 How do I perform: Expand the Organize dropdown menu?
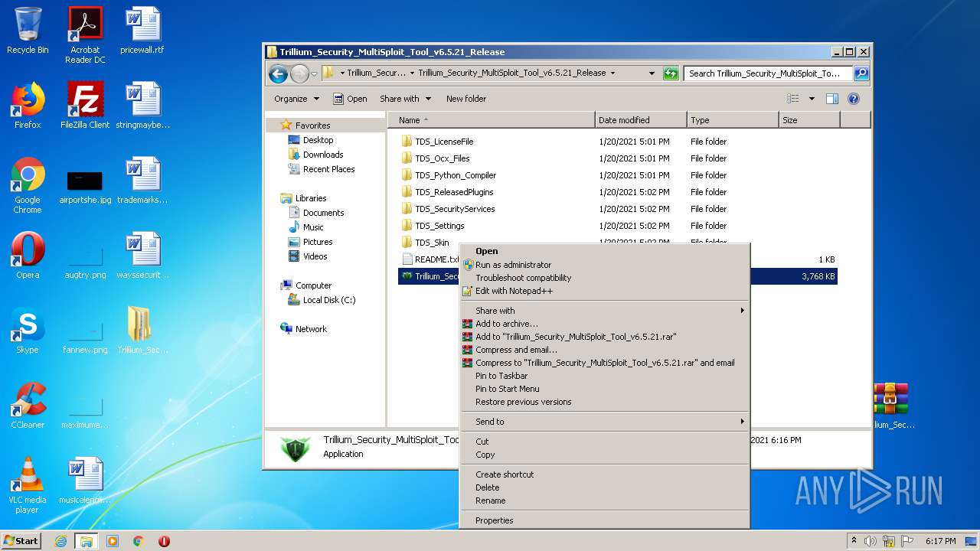click(x=297, y=99)
